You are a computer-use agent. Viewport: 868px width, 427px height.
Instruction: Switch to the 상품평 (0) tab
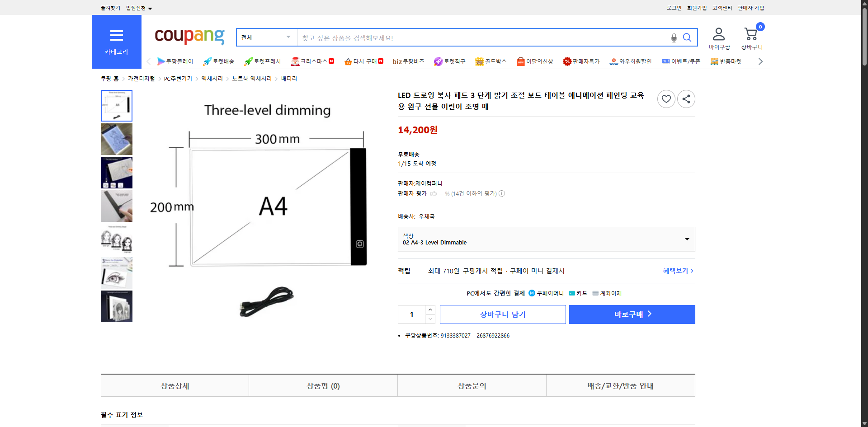[322, 385]
